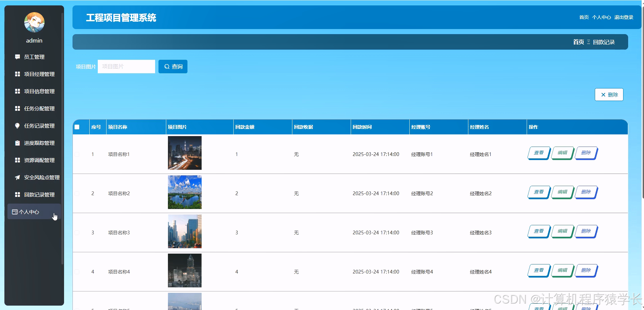The height and width of the screenshot is (310, 644).
Task: Click the magnifier icon in 查询 button
Action: pyautogui.click(x=167, y=67)
